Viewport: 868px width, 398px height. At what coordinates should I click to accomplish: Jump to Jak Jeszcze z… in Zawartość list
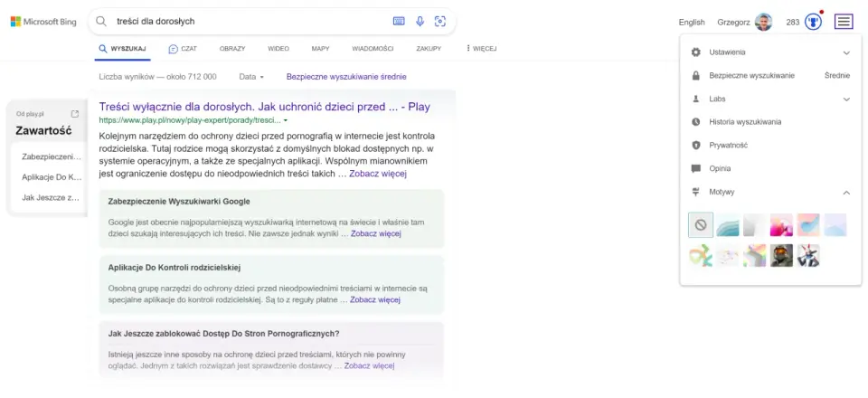(51, 197)
